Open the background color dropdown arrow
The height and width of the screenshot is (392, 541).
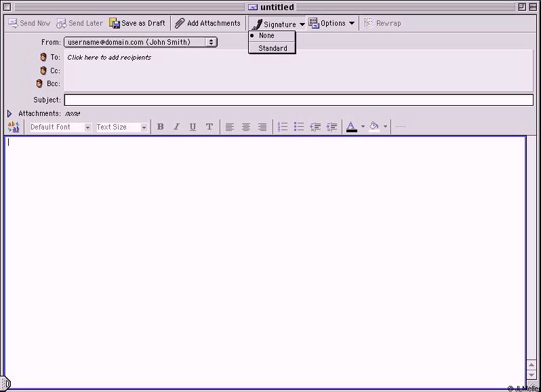[x=385, y=127]
